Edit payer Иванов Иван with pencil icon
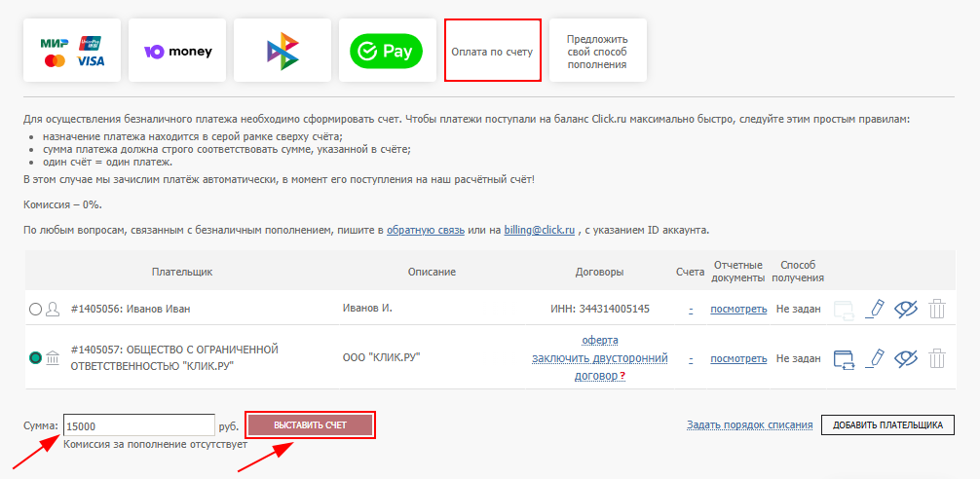This screenshot has width=980, height=479. point(876,309)
